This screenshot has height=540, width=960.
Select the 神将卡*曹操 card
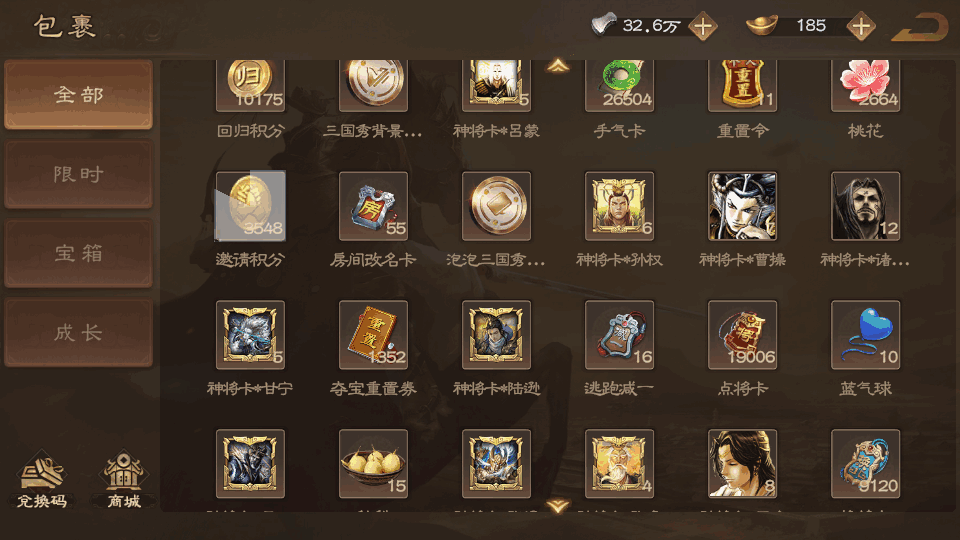tap(743, 206)
